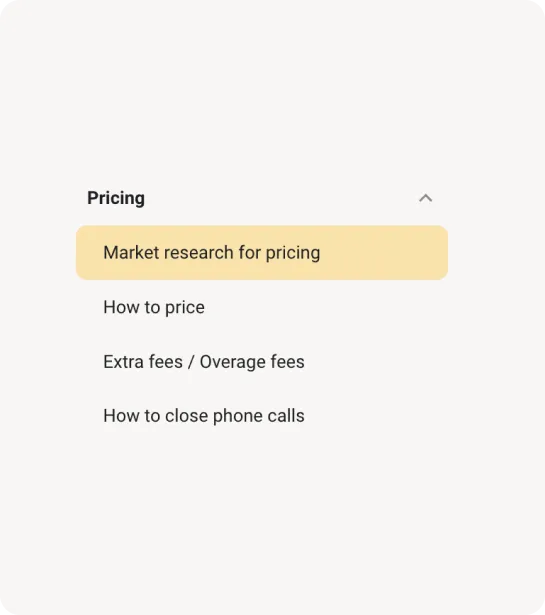
Task: Click empty area of highlighted Market research row
Action: coord(384,253)
